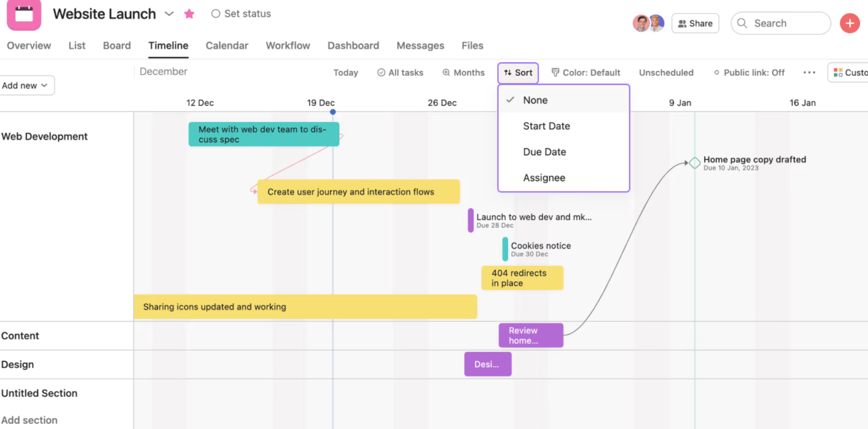Open the Files tab
The width and height of the screenshot is (868, 429).
pos(472,46)
